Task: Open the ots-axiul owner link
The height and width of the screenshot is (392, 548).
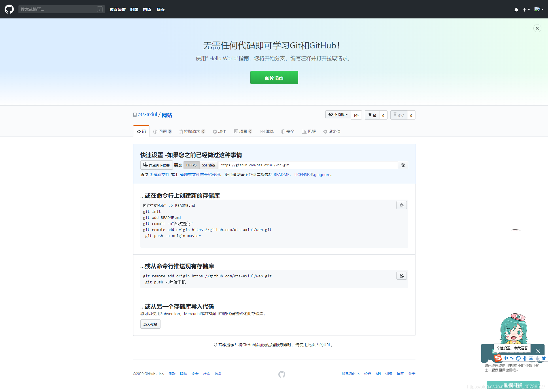Action: coord(147,115)
